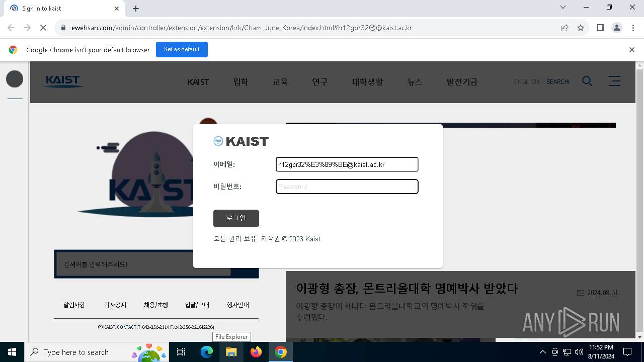The image size is (644, 362).
Task: Launch Microsoft Edge from taskbar
Action: coord(207,352)
